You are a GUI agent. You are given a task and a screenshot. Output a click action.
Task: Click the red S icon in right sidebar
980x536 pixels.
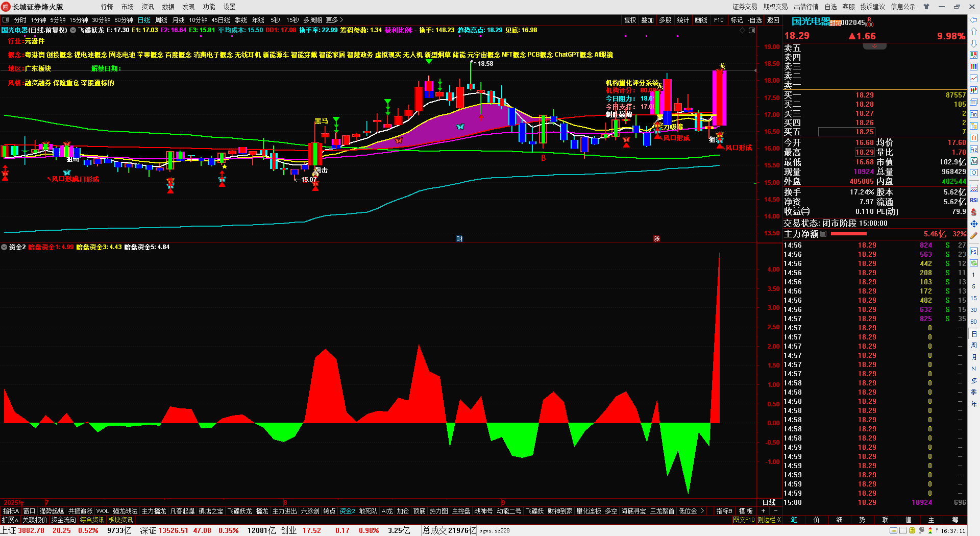coord(974,212)
